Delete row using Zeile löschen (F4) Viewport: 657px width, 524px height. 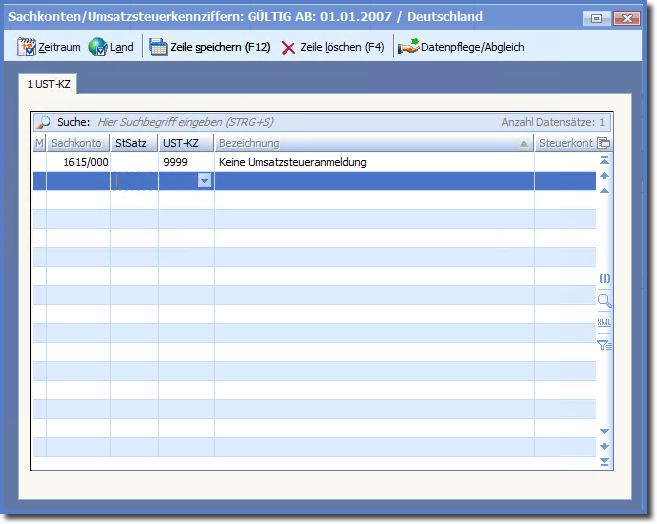pos(332,47)
